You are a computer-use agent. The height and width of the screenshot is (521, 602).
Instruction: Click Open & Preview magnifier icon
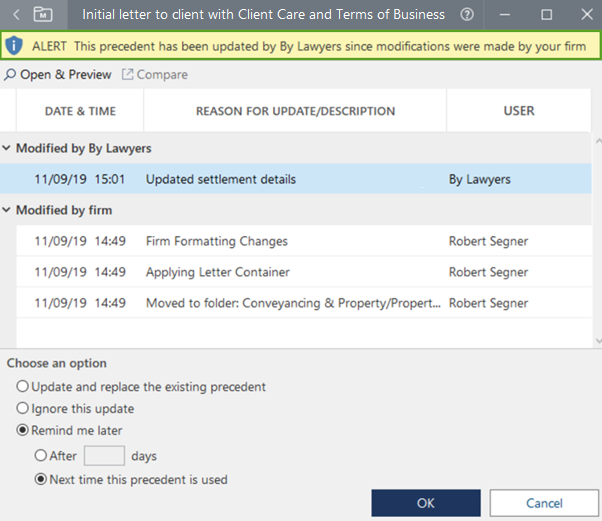(x=10, y=75)
